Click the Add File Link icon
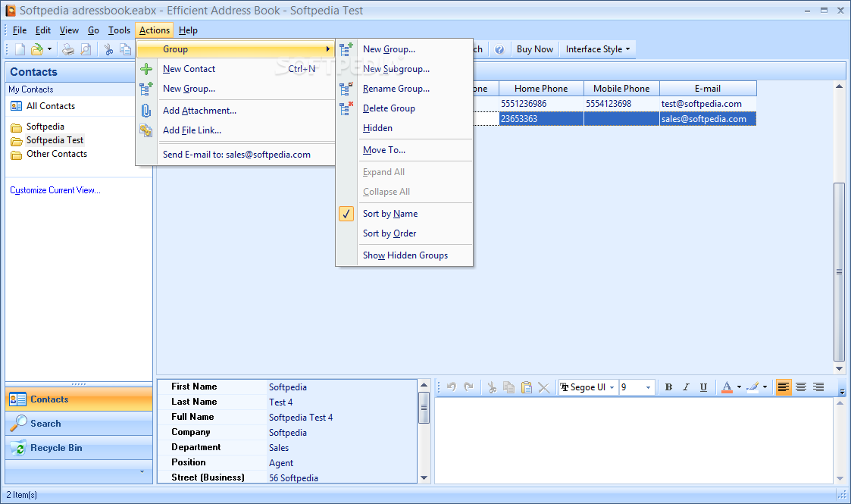This screenshot has width=851, height=504. coord(146,130)
